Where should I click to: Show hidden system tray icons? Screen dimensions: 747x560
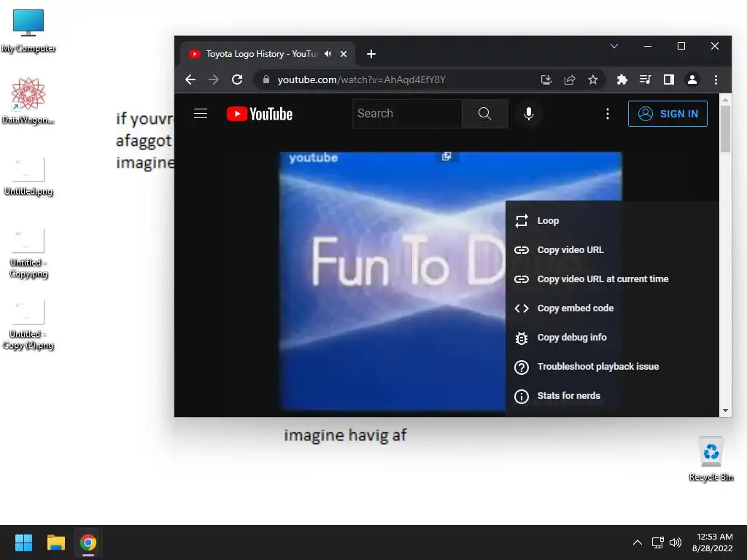pyautogui.click(x=637, y=542)
